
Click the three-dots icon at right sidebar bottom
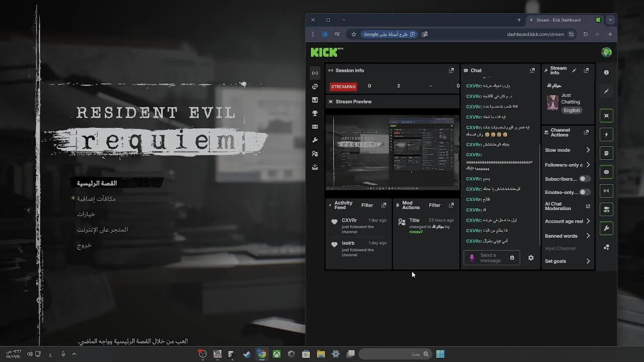[x=606, y=247]
